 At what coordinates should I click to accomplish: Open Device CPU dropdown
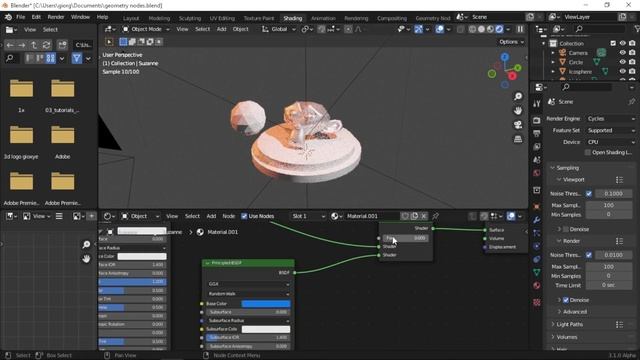click(x=611, y=142)
